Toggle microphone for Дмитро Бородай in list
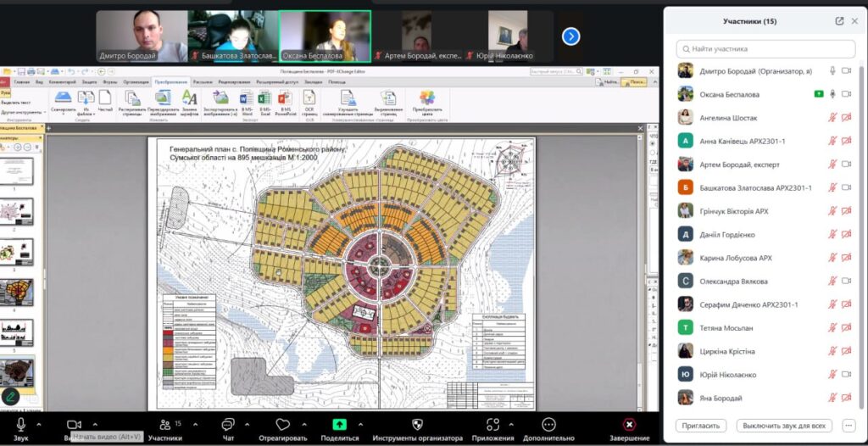This screenshot has height=446, width=868. 832,71
